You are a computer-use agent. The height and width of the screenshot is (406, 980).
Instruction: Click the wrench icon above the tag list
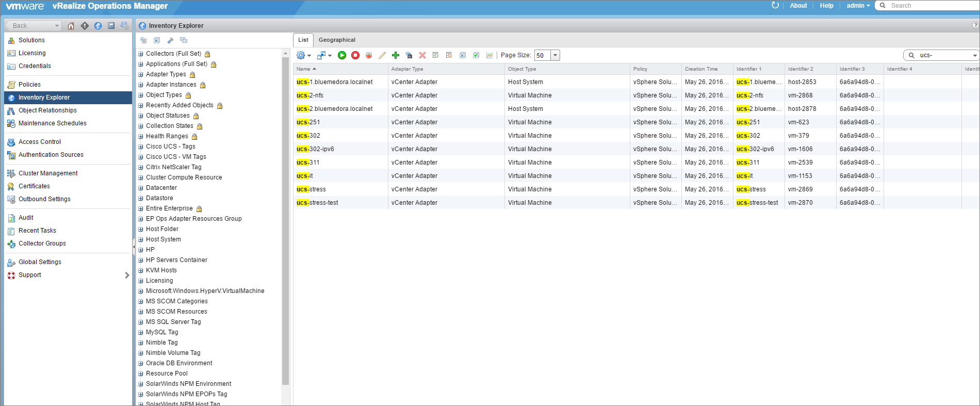pyautogui.click(x=170, y=40)
